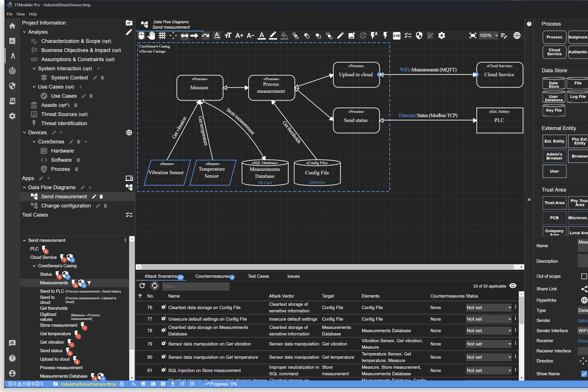Screen dimensions: 588x392
Task: Increase font size with A+ icon
Action: tap(239, 36)
